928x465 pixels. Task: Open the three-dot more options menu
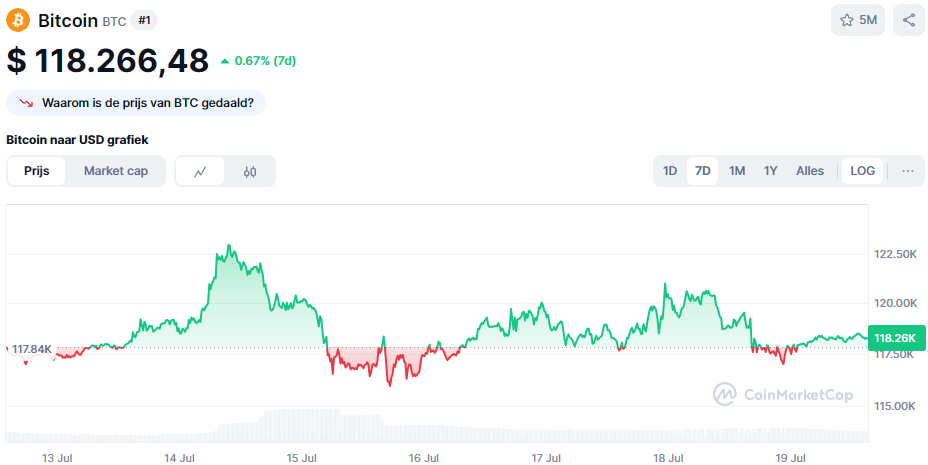point(908,171)
